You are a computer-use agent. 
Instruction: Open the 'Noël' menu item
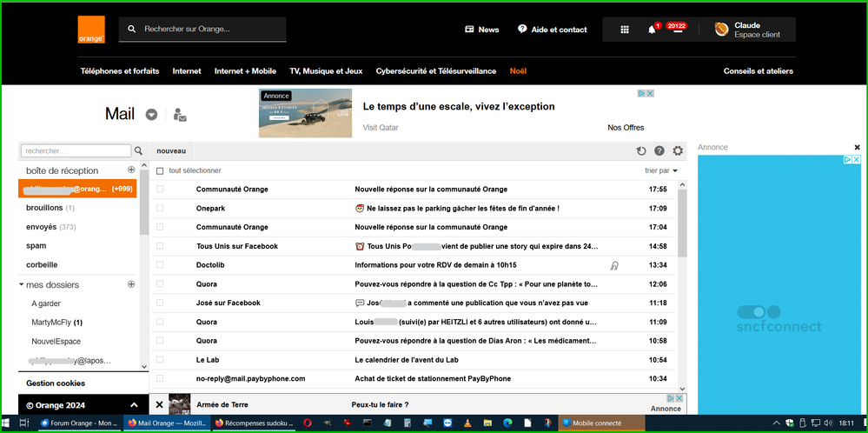518,71
